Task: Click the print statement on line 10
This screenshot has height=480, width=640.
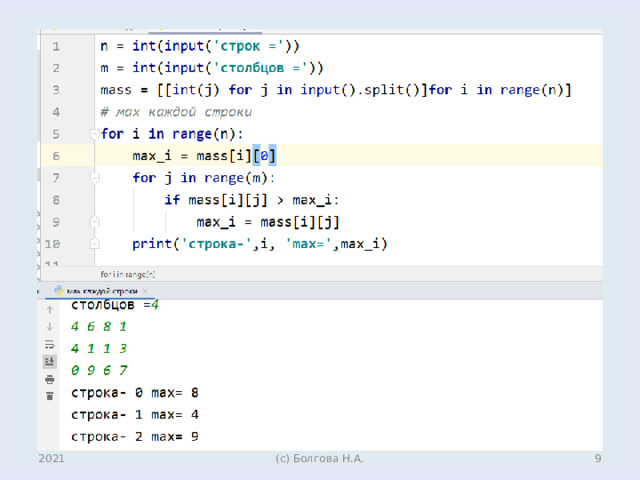Action: pyautogui.click(x=260, y=244)
